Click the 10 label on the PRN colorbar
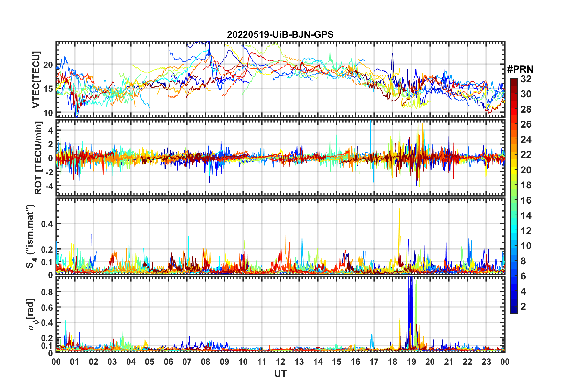 click(526, 246)
